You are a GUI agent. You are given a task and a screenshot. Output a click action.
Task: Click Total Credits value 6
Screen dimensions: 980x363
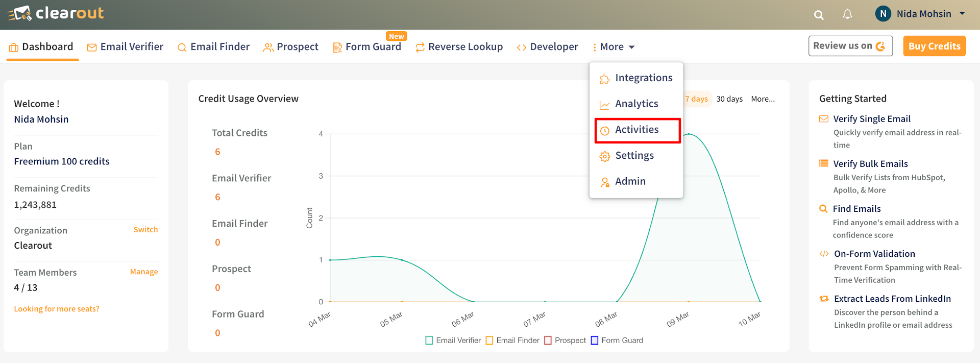click(217, 152)
